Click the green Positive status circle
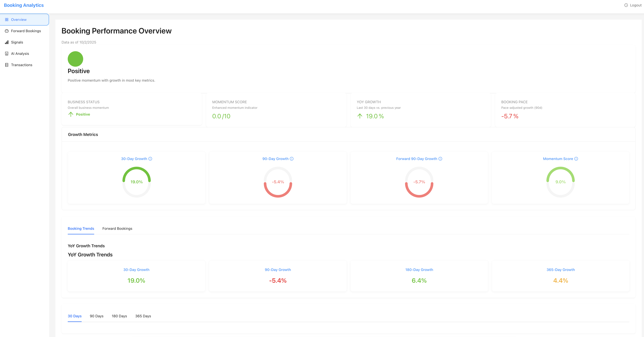Image resolution: width=644 pixels, height=337 pixels. (75, 59)
